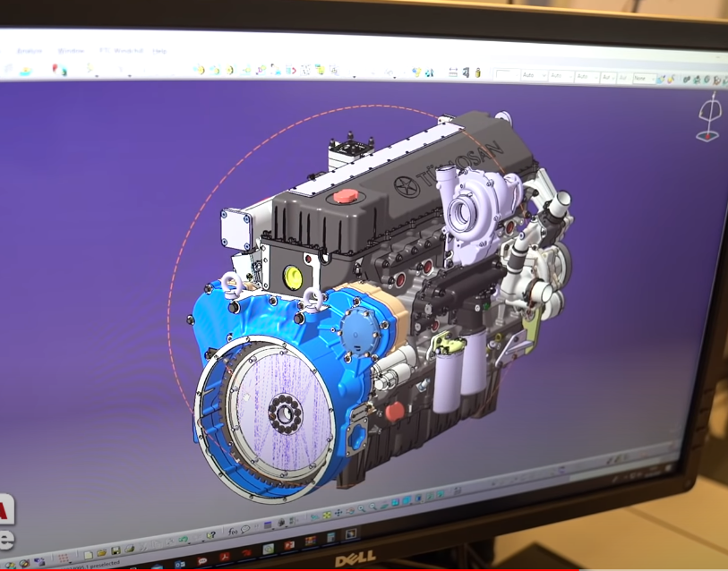Select the Rotate view tool in the bottom toolbar
The width and height of the screenshot is (728, 571).
coord(350,513)
